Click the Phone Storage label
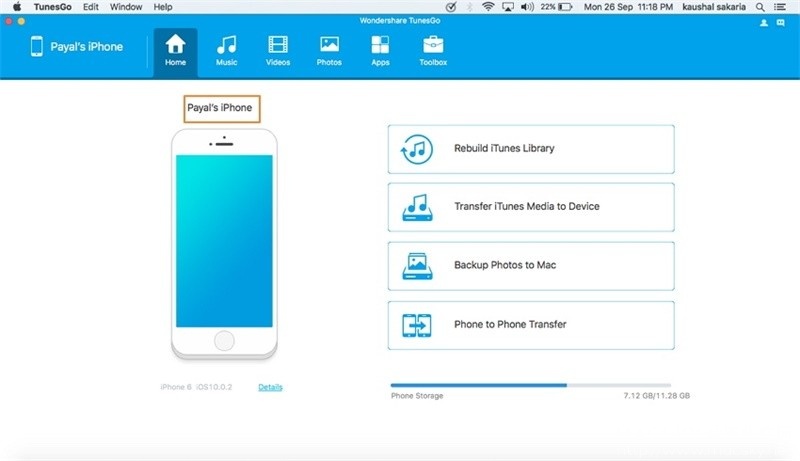 tap(417, 396)
